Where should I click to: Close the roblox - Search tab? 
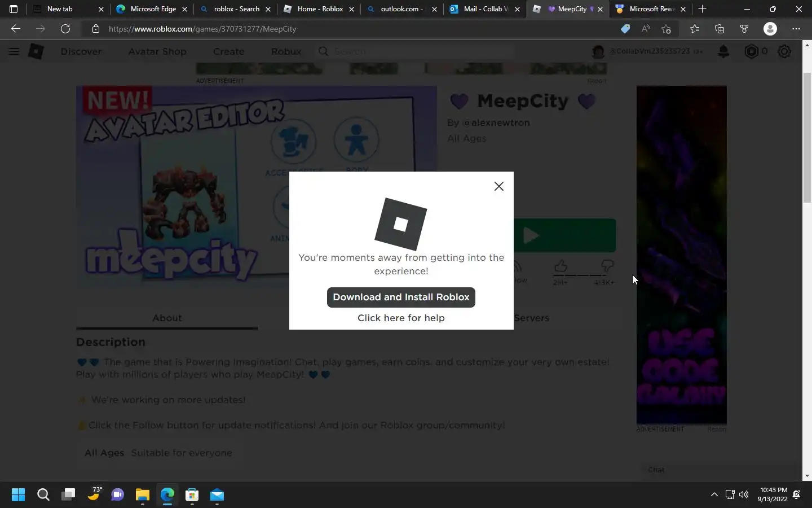(x=268, y=9)
